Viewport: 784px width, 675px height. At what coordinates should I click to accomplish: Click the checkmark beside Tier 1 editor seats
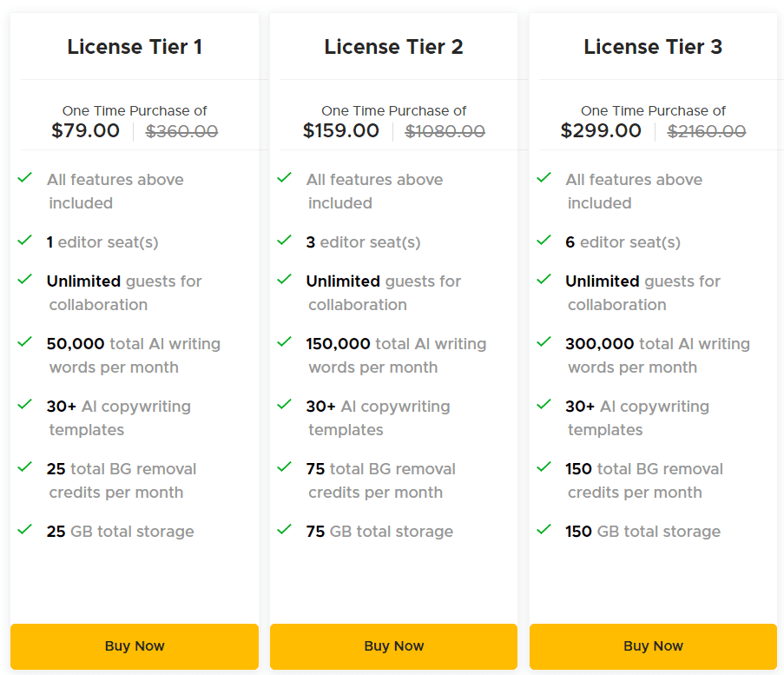coord(24,238)
